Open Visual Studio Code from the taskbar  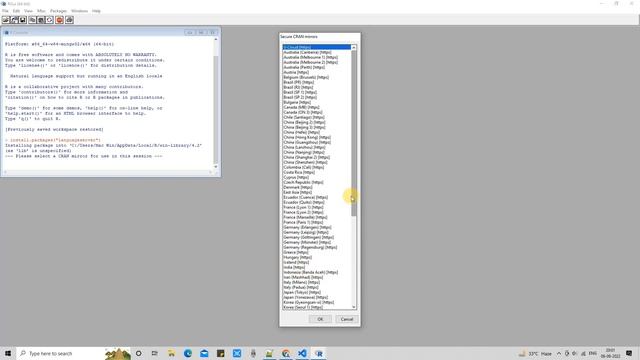click(x=302, y=353)
